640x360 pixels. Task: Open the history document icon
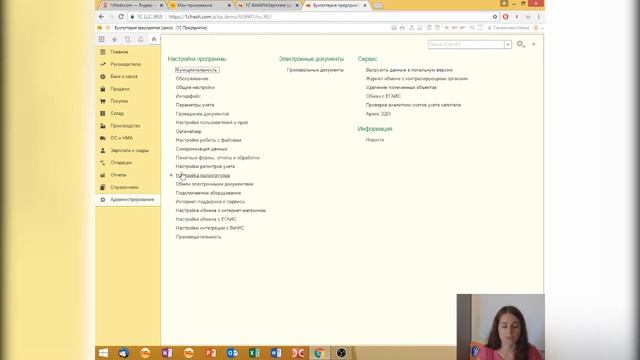click(x=128, y=39)
